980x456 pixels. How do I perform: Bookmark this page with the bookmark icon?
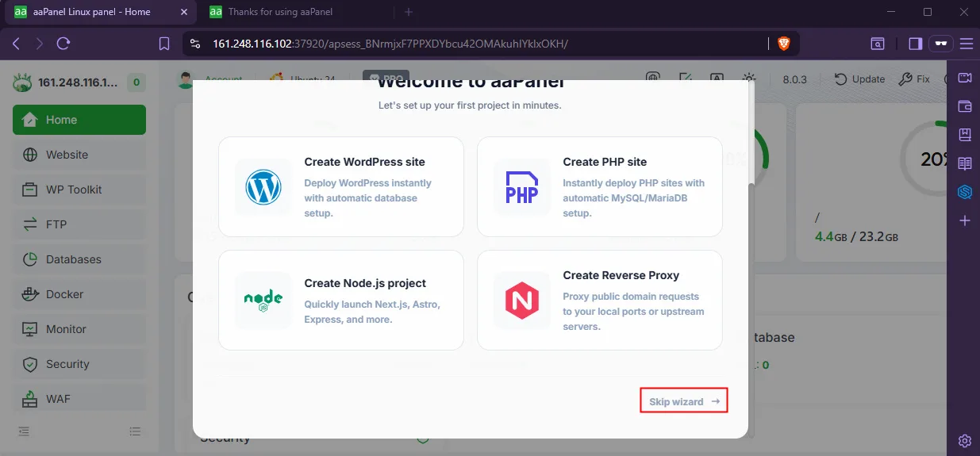point(164,44)
